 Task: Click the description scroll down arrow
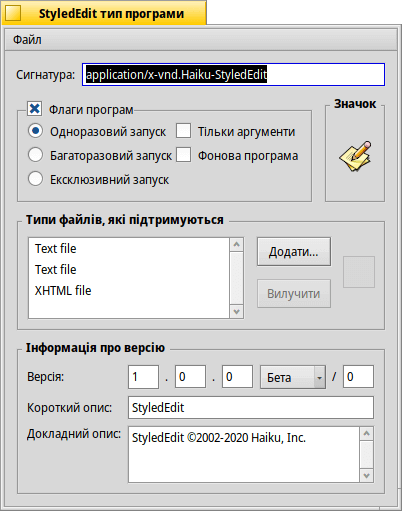[x=367, y=475]
